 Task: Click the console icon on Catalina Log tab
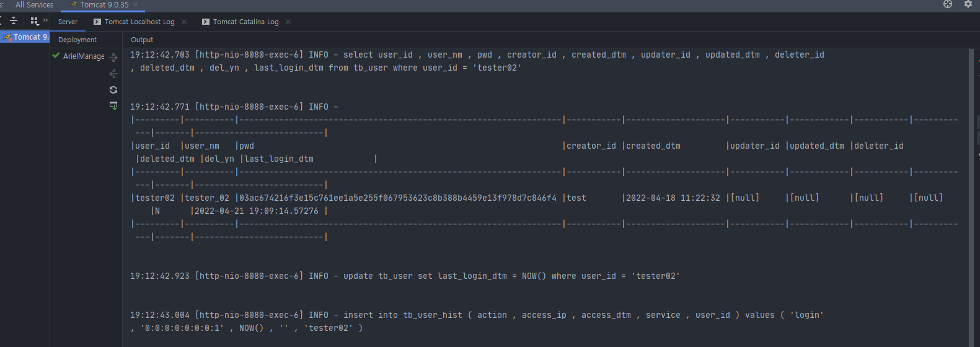[206, 22]
